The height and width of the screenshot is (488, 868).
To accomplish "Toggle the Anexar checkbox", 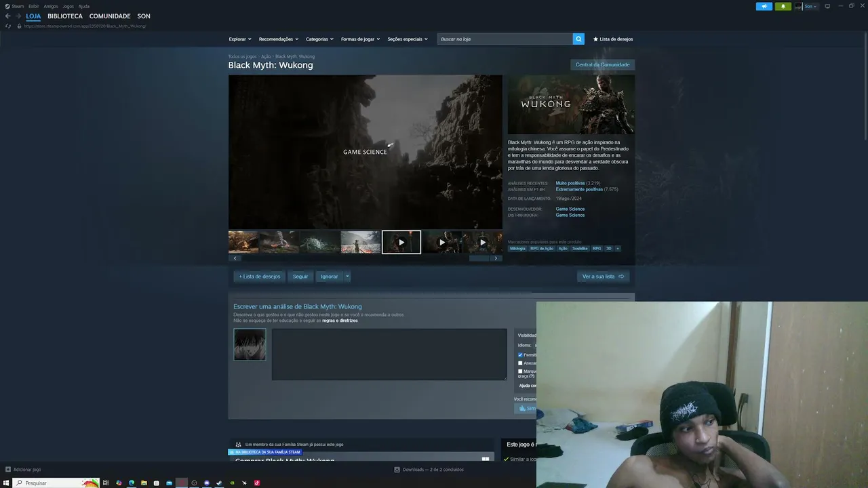I will pos(520,363).
